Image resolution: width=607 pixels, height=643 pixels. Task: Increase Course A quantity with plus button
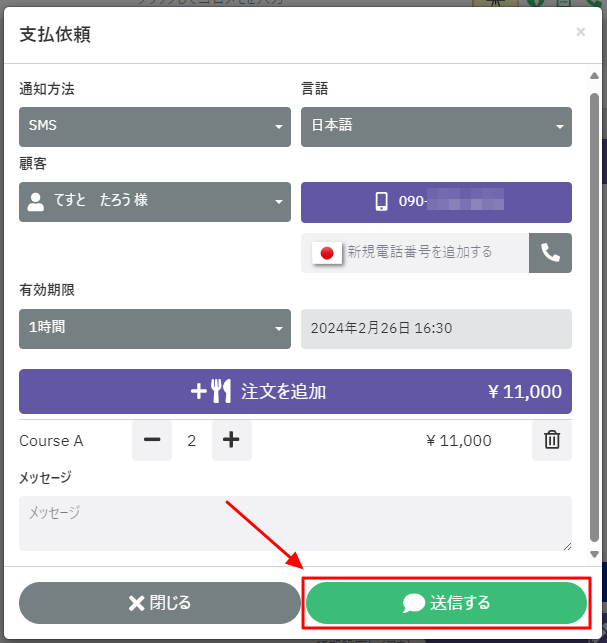point(231,440)
